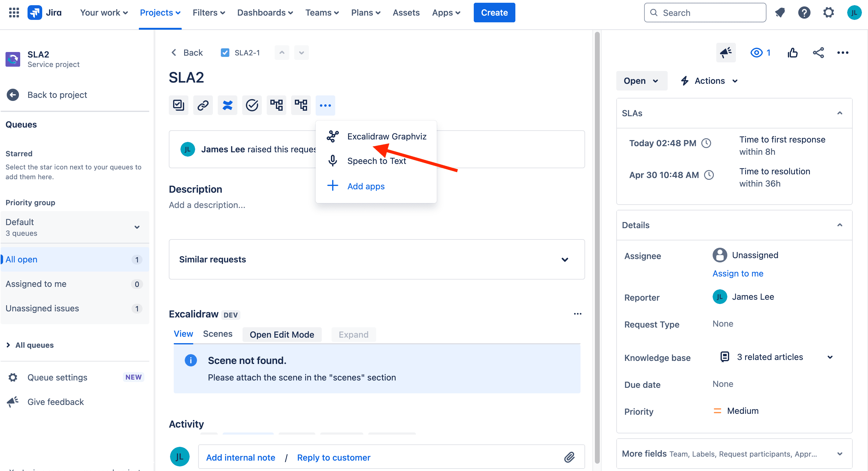This screenshot has width=868, height=471.
Task: Click the clock icon beside Today 02:48 PM
Action: pyautogui.click(x=706, y=143)
